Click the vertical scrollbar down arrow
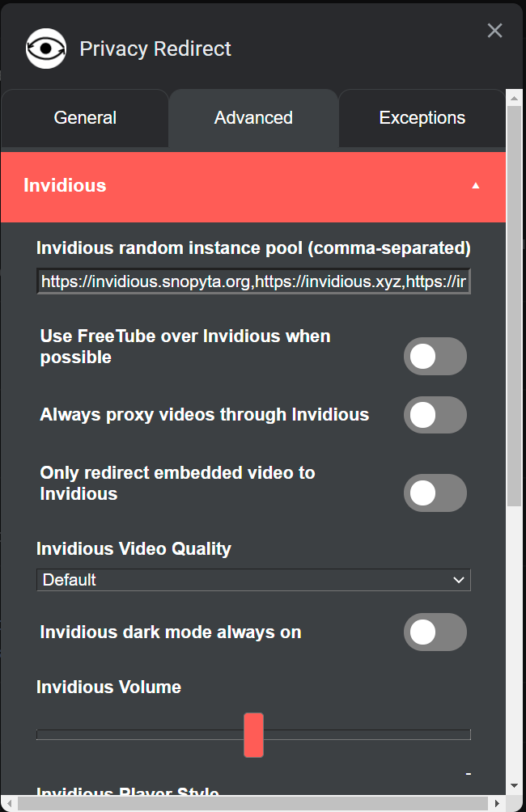The image size is (526, 812). point(514,786)
